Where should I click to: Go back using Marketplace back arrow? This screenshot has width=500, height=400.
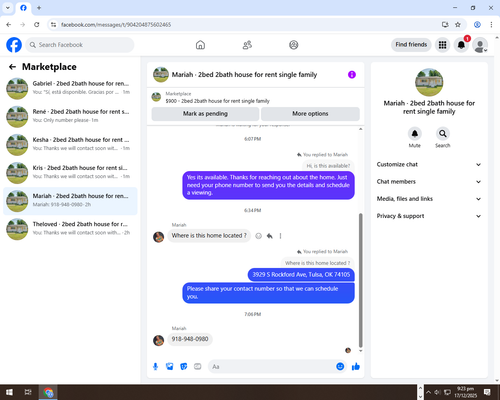[x=12, y=67]
